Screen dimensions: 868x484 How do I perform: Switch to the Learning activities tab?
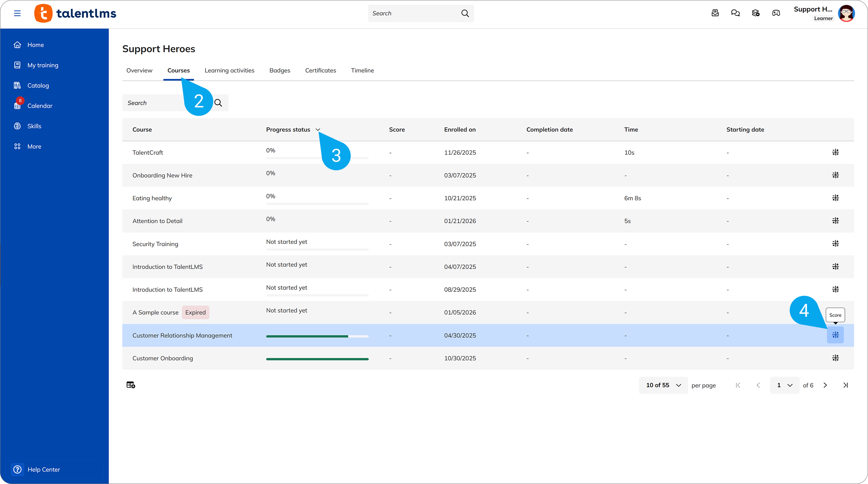pos(229,70)
